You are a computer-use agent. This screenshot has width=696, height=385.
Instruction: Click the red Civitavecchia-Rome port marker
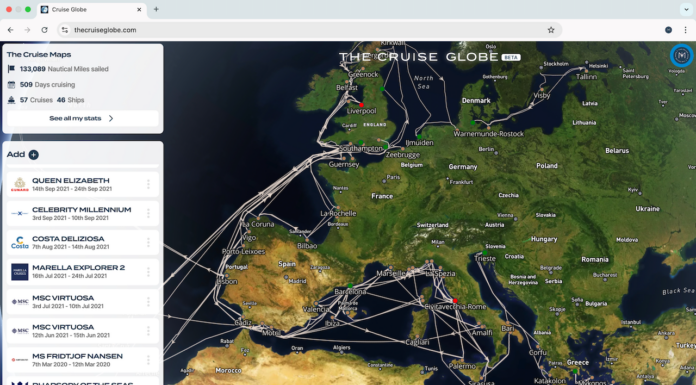455,301
